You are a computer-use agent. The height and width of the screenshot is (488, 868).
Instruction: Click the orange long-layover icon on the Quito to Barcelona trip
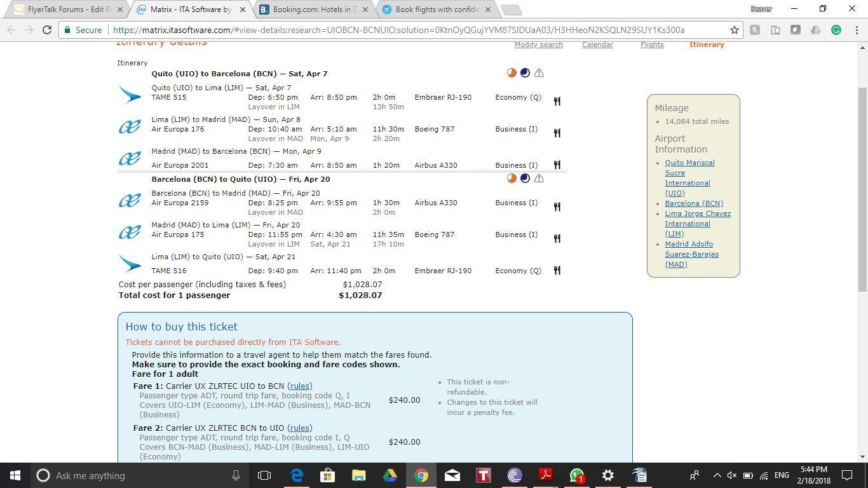512,73
